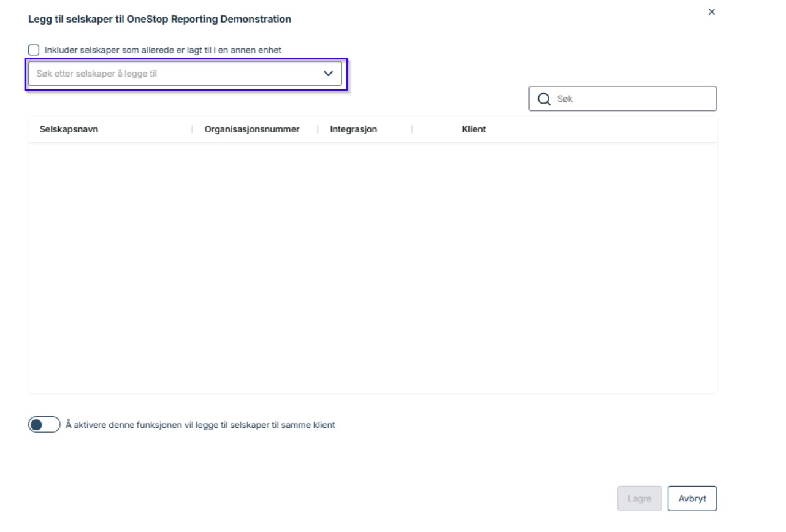786x532 pixels.
Task: Click column divider right of Selskapsnavn
Action: tap(192, 129)
